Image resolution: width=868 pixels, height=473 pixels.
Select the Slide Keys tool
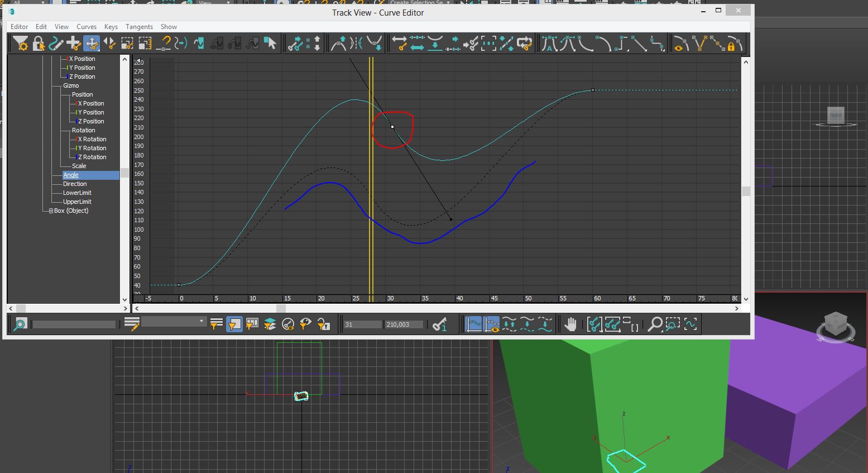pos(109,44)
